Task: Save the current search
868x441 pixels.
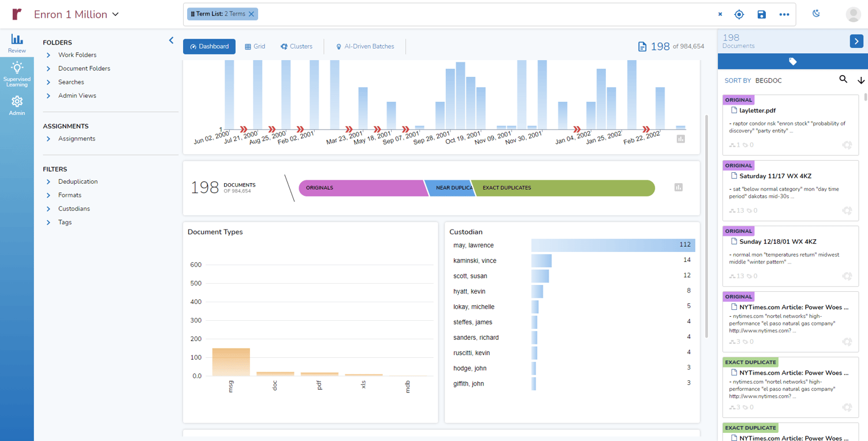Action: pyautogui.click(x=762, y=14)
